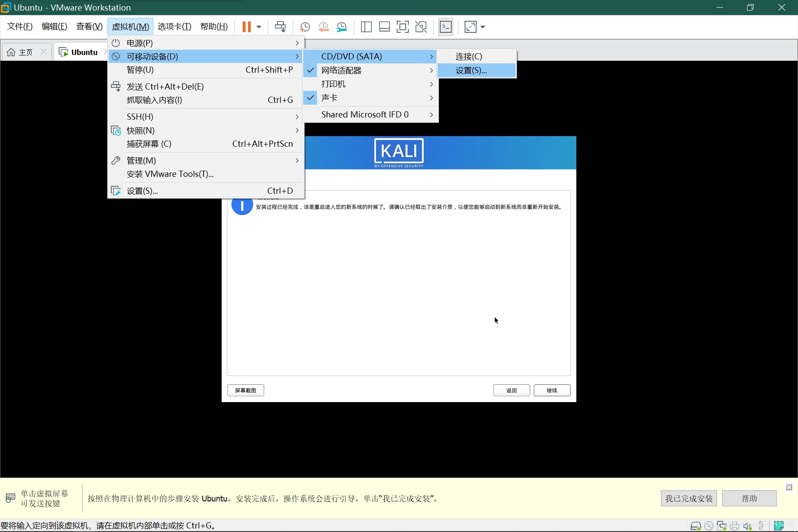Click the revert to snapshot toolbar icon
Image resolution: width=798 pixels, height=532 pixels.
click(323, 27)
